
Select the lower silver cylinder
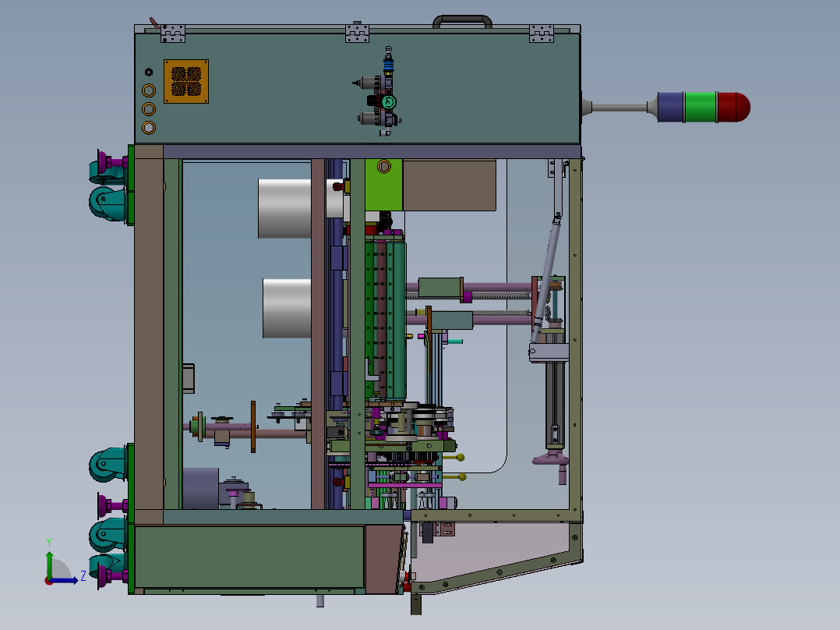287,308
